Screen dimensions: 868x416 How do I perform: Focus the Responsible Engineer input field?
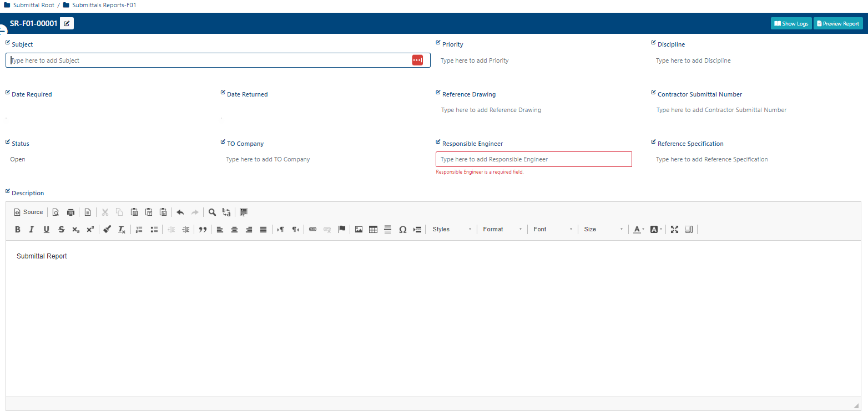(534, 159)
